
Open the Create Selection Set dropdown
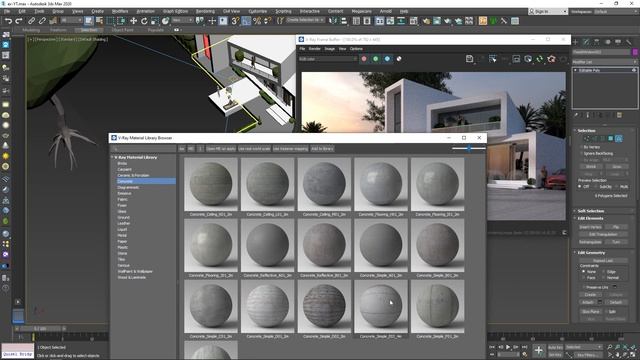click(305, 20)
